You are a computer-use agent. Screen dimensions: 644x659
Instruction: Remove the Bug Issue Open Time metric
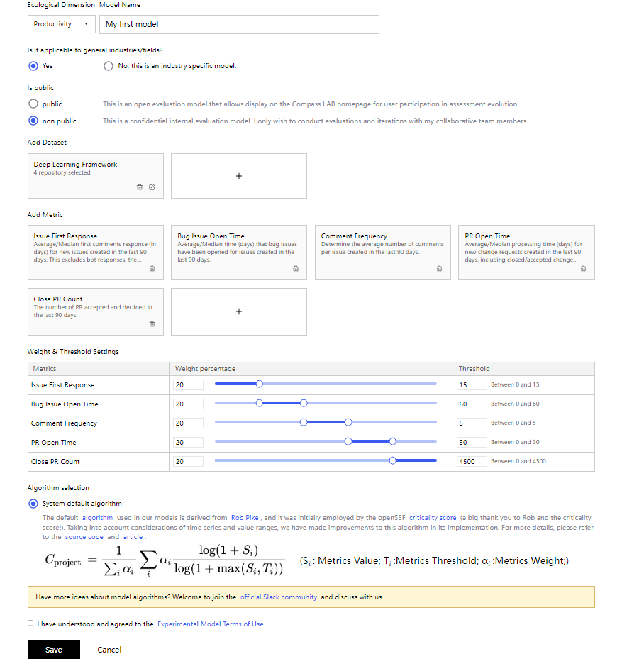pos(296,269)
